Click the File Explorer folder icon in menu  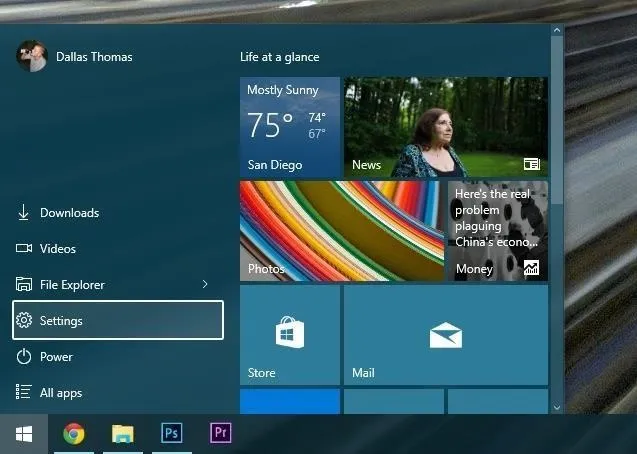click(x=24, y=284)
